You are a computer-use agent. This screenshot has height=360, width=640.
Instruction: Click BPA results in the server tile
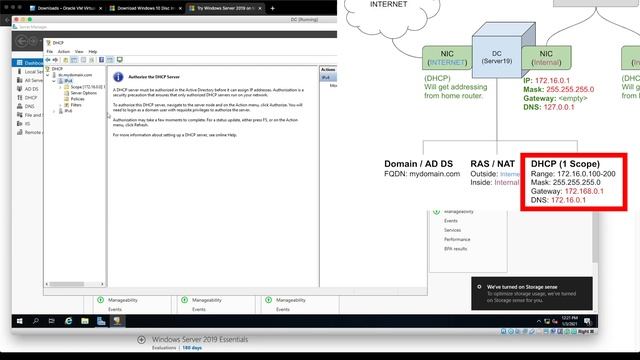point(455,249)
